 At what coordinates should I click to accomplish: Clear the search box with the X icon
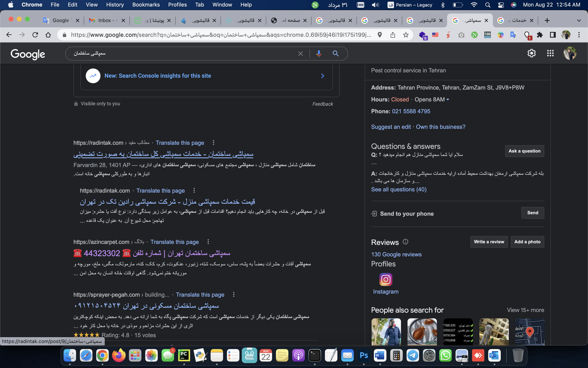pyautogui.click(x=301, y=54)
